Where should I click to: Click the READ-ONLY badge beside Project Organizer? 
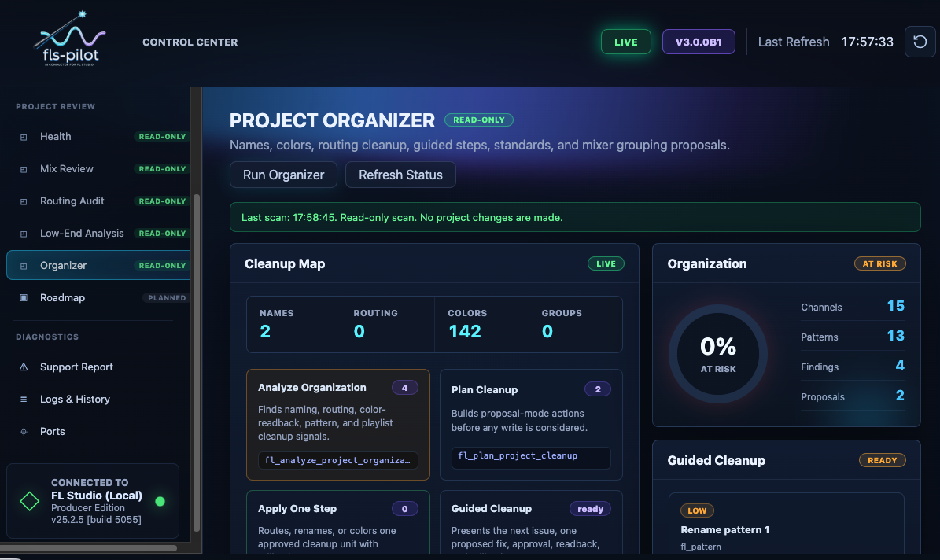click(x=478, y=120)
